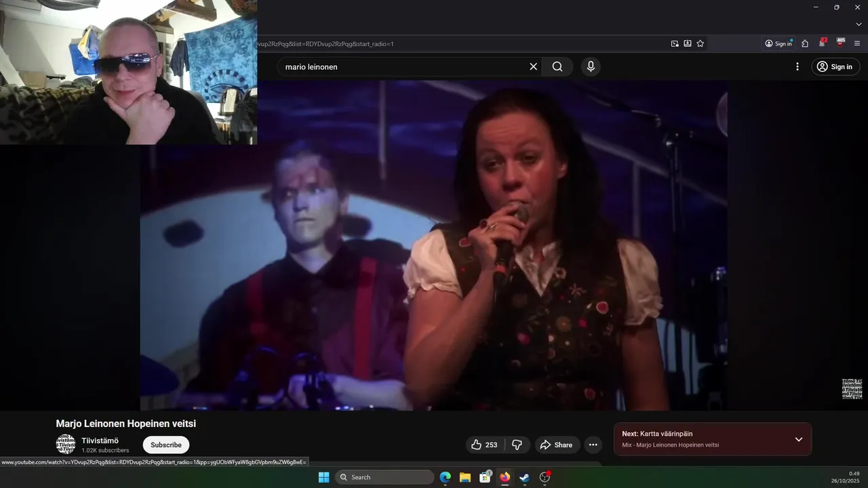Dislike the video with thumbs down
Viewport: 868px width, 488px height.
coord(517,445)
